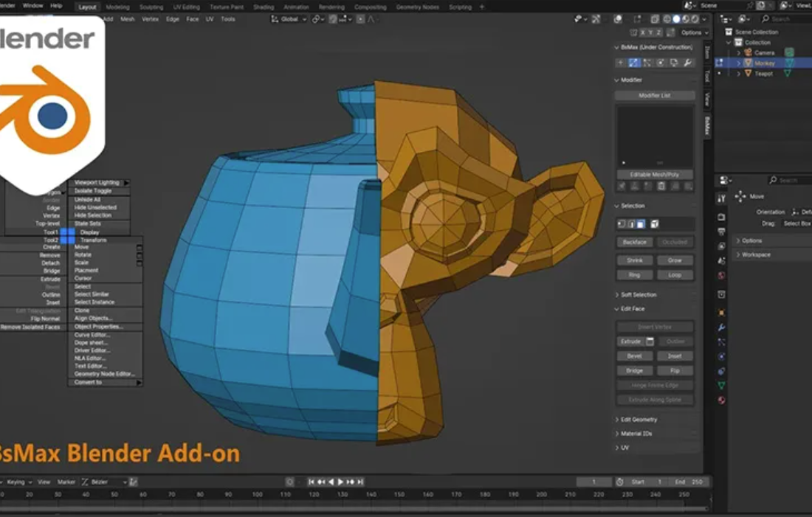This screenshot has width=812, height=517.
Task: Toggle the checkbox beside Move in quad menu
Action: (x=139, y=248)
